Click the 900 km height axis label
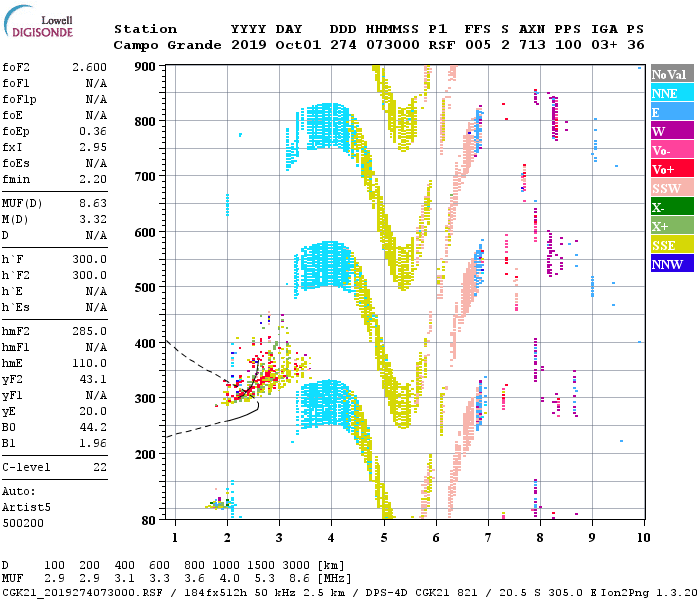The width and height of the screenshot is (700, 600). [x=145, y=67]
